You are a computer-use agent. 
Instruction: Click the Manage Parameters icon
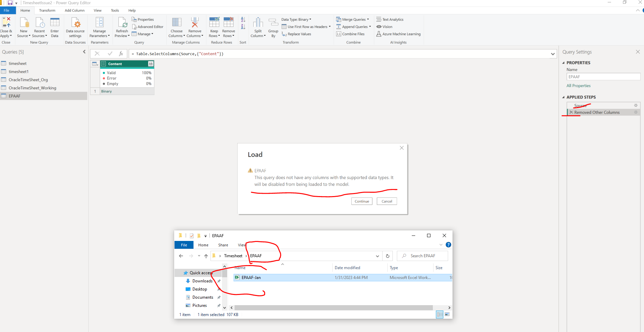[x=99, y=22]
